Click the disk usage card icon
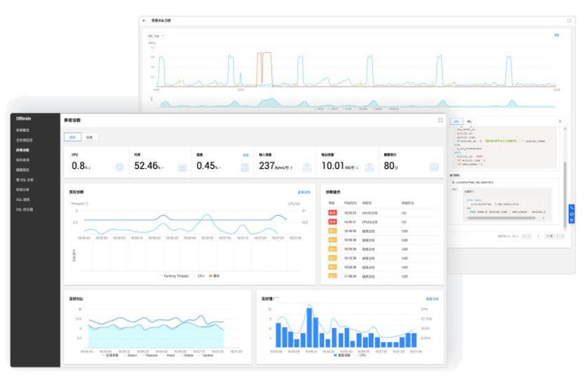Viewport: 588px width, 387px height. [x=245, y=167]
